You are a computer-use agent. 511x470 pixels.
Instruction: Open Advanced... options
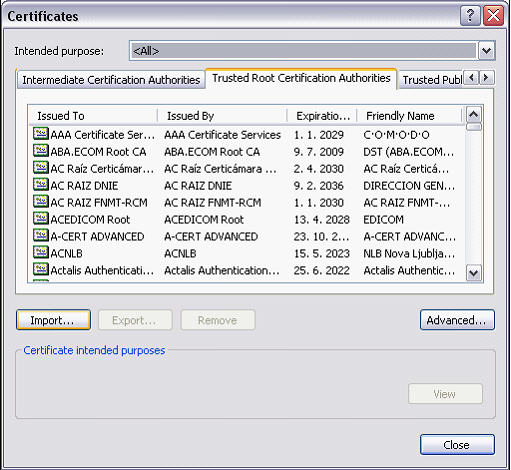coord(457,320)
